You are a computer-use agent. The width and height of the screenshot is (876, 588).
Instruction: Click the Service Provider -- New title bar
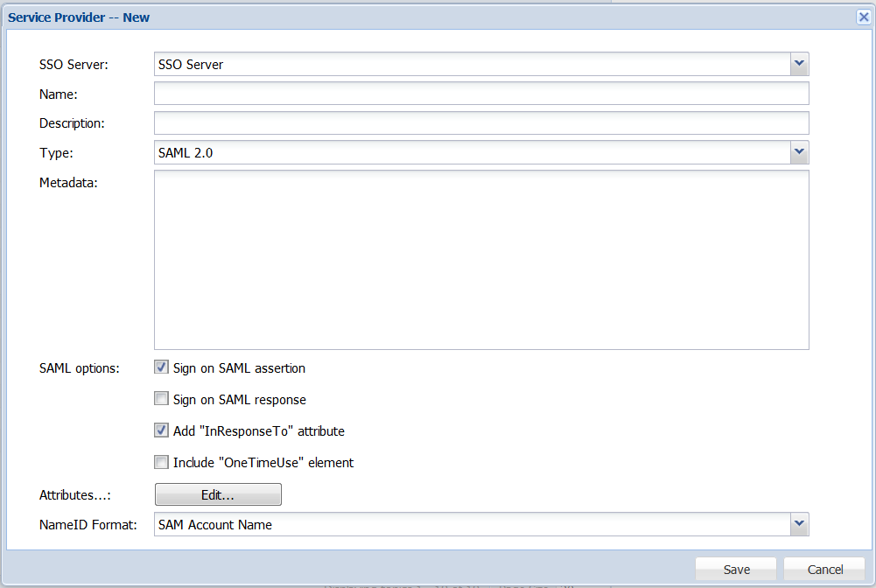350,17
